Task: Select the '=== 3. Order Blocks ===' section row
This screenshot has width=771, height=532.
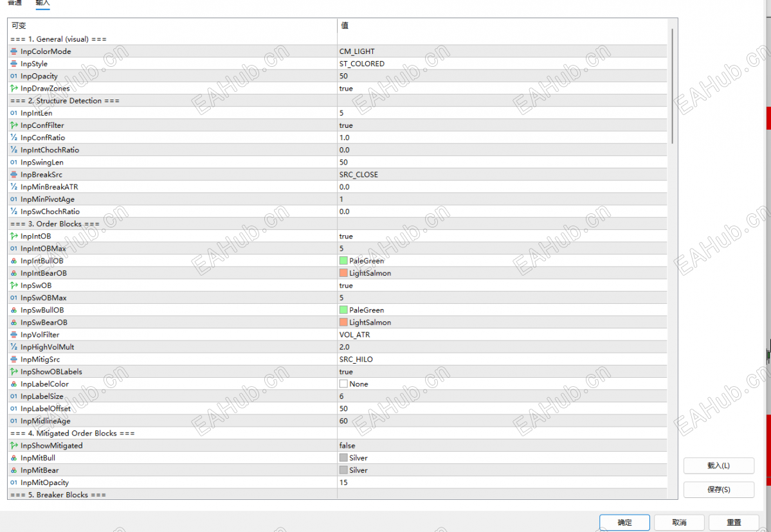Action: click(338, 224)
